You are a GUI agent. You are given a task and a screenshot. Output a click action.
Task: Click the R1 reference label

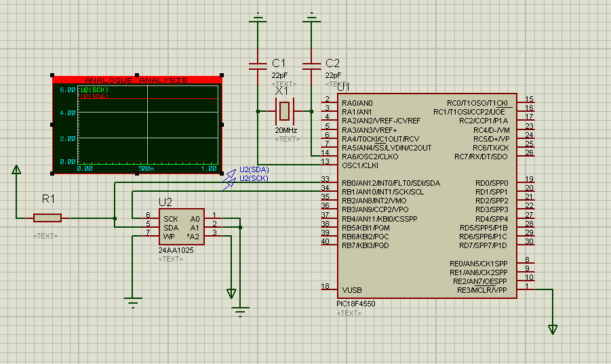click(x=48, y=199)
